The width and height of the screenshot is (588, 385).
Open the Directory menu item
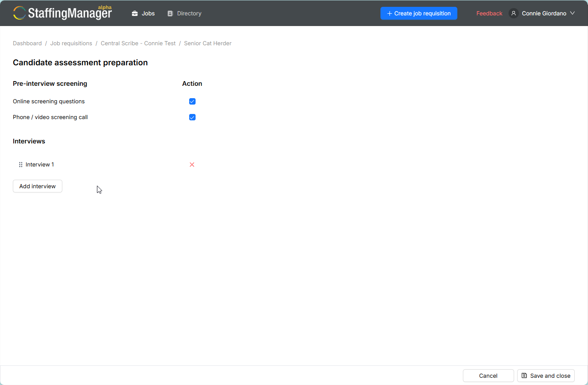click(184, 13)
